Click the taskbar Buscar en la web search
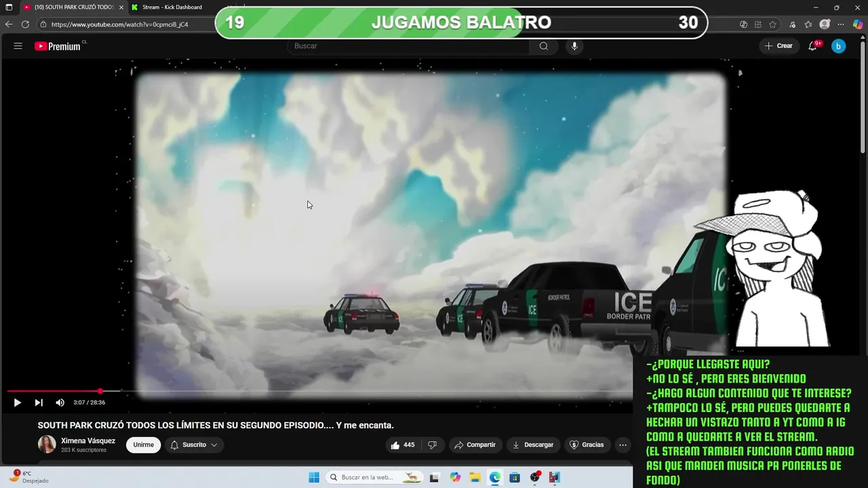This screenshot has height=488, width=868. [374, 477]
